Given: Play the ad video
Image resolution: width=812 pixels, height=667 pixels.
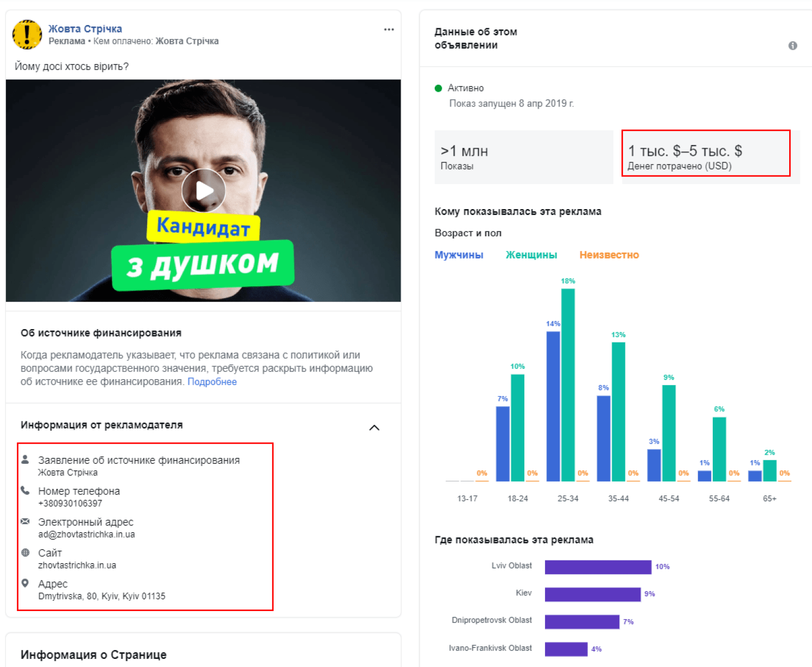Looking at the screenshot, I should tap(204, 191).
